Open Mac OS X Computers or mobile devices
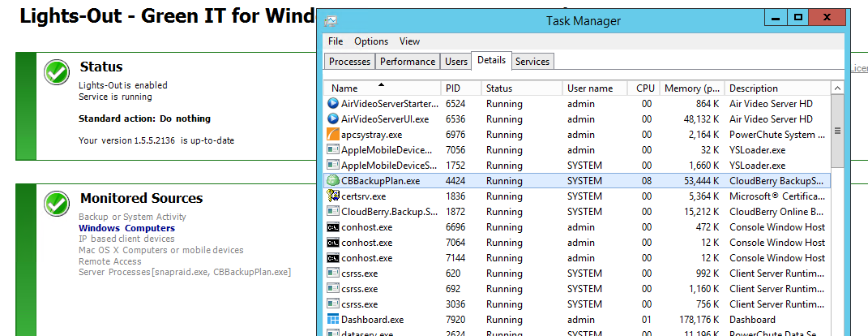The width and height of the screenshot is (868, 336). coord(161,250)
